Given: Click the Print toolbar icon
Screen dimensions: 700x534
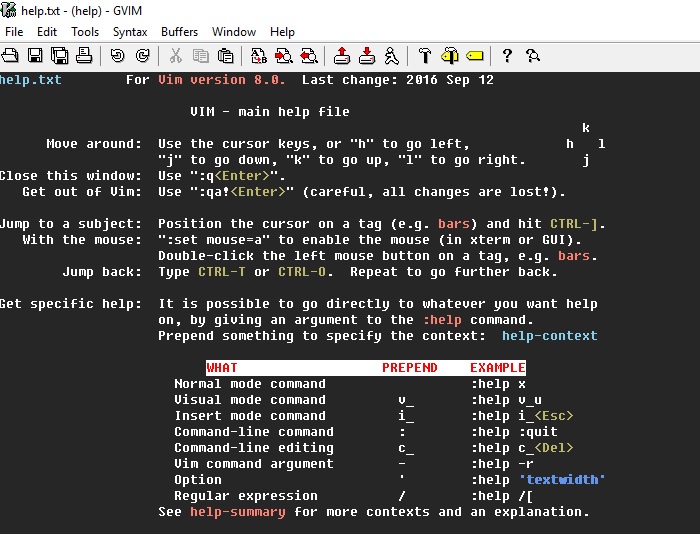Looking at the screenshot, I should (84, 56).
